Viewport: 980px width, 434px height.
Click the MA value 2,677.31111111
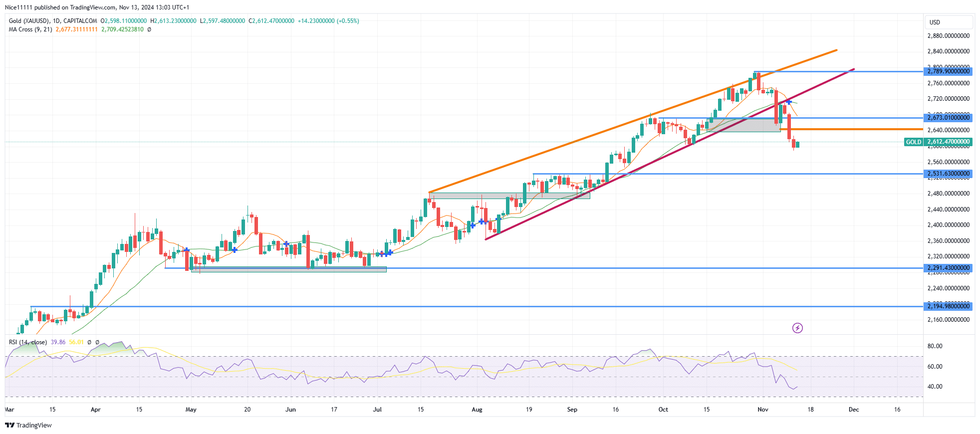coord(77,29)
